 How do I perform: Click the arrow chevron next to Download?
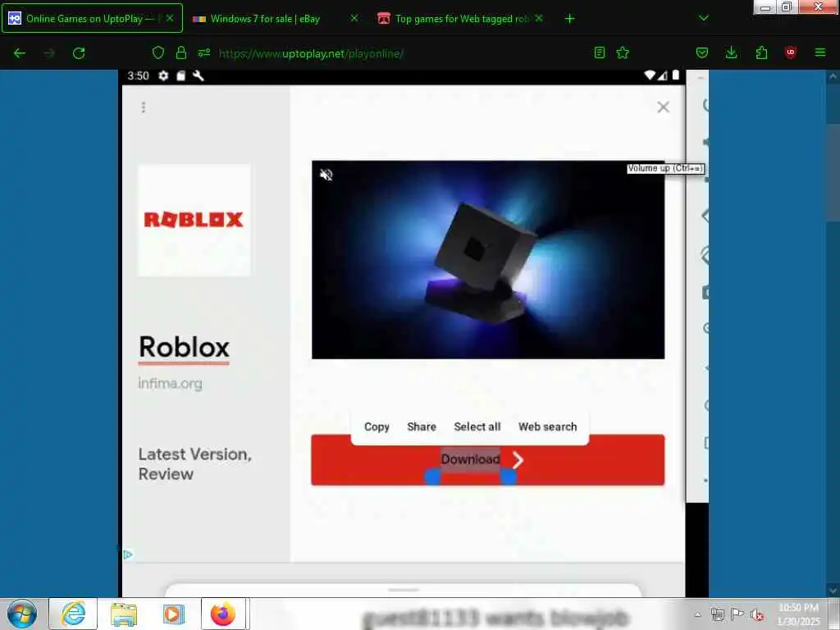518,459
